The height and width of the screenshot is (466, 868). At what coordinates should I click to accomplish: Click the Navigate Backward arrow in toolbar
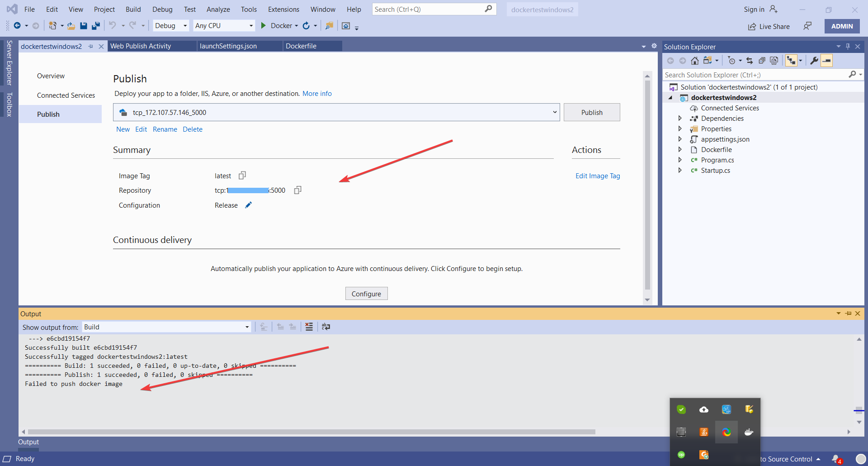pyautogui.click(x=17, y=26)
